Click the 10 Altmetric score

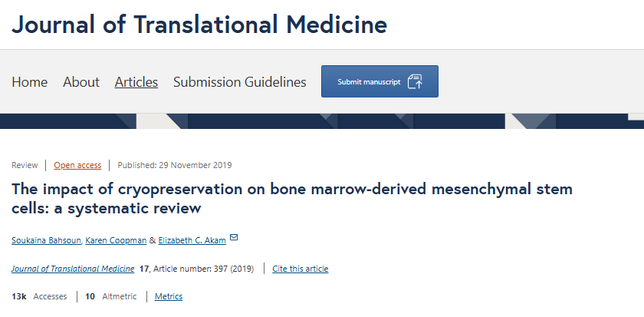click(x=111, y=296)
